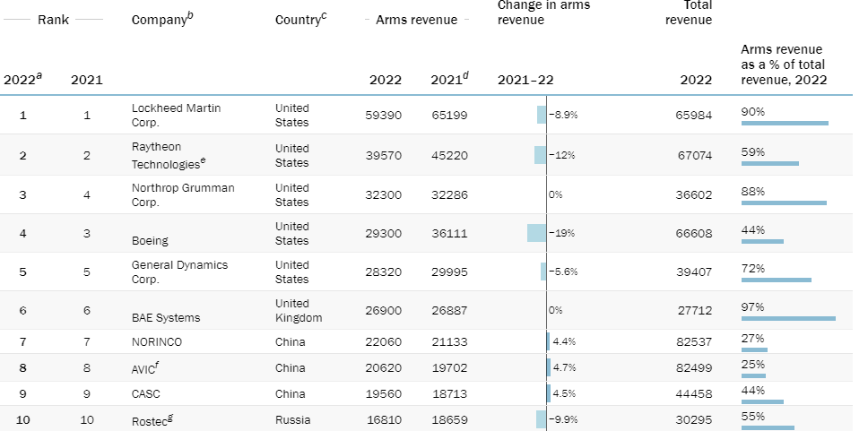Click the 25% share label
This screenshot has width=868, height=431.
(x=753, y=365)
